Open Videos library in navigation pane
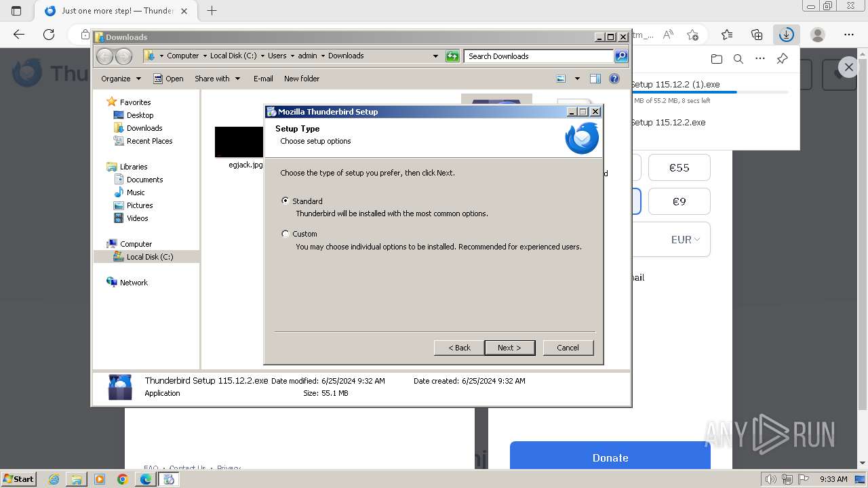Viewport: 868px width, 488px height. coord(137,218)
